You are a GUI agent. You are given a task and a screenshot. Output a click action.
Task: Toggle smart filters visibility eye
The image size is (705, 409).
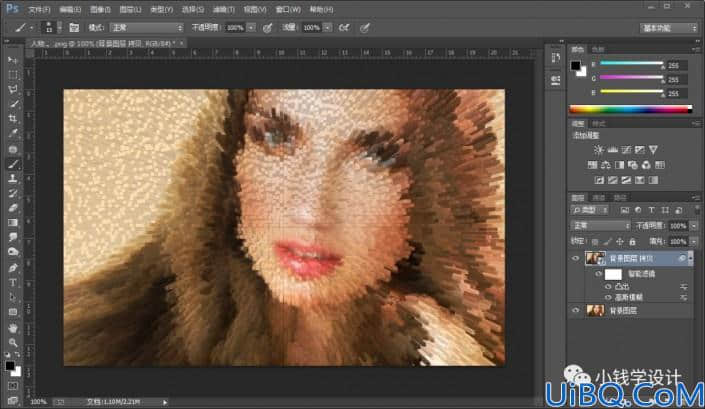click(x=598, y=274)
